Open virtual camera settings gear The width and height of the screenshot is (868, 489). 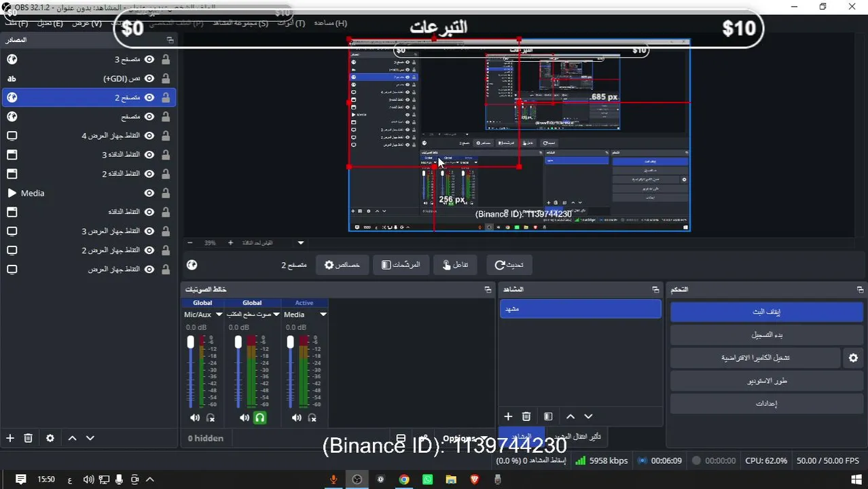(x=854, y=358)
